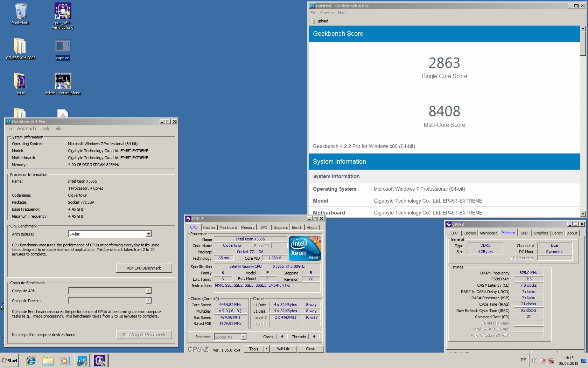Open the Benchmarks menu in Geekbench 4 Pro
588x368 pixels.
click(x=26, y=128)
